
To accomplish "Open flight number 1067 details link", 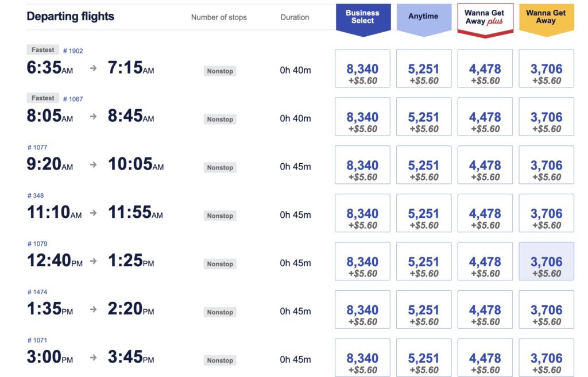I will (x=72, y=99).
